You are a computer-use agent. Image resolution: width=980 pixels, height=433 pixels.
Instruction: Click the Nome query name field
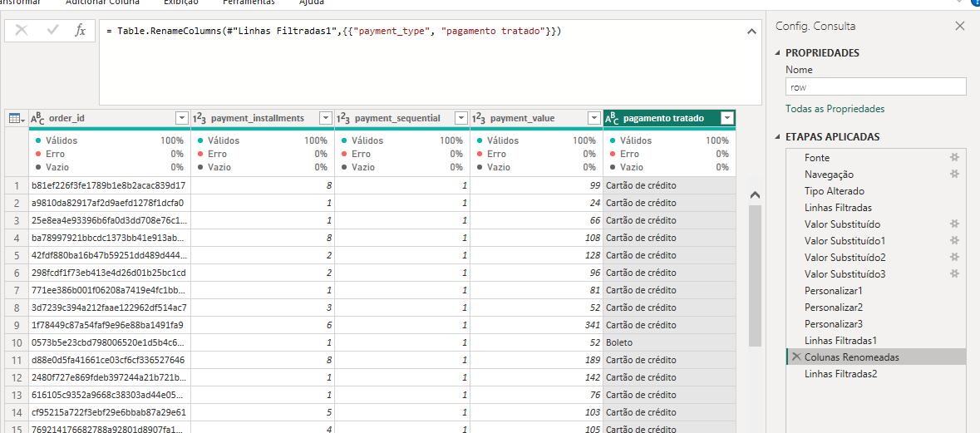pyautogui.click(x=875, y=86)
